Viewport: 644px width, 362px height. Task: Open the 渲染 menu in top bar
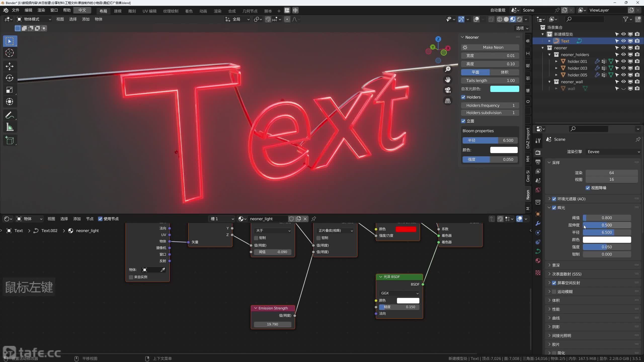41,10
